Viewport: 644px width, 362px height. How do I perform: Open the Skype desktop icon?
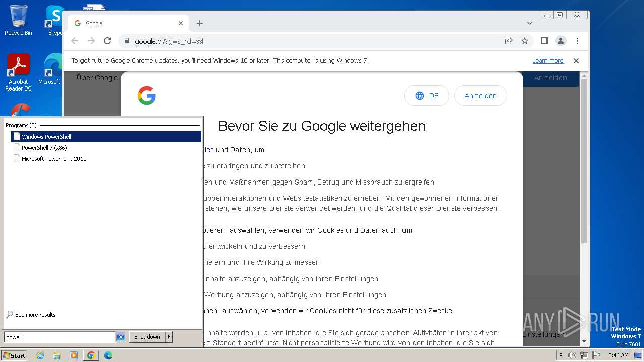[55, 20]
